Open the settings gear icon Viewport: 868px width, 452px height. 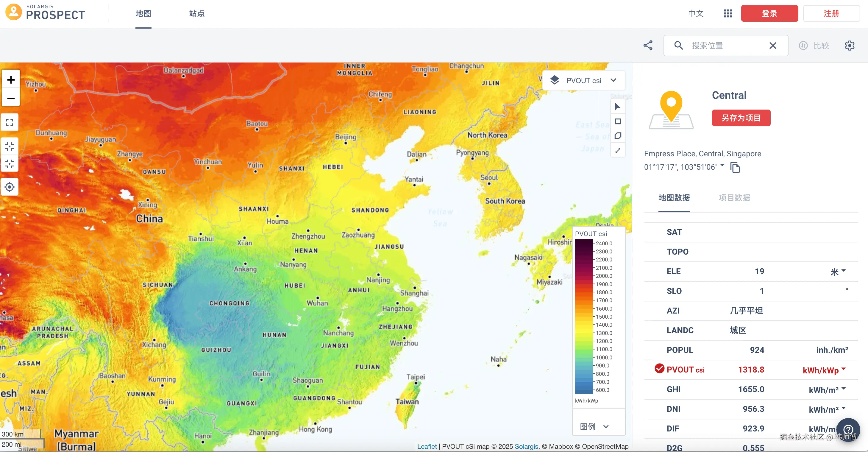(x=850, y=46)
